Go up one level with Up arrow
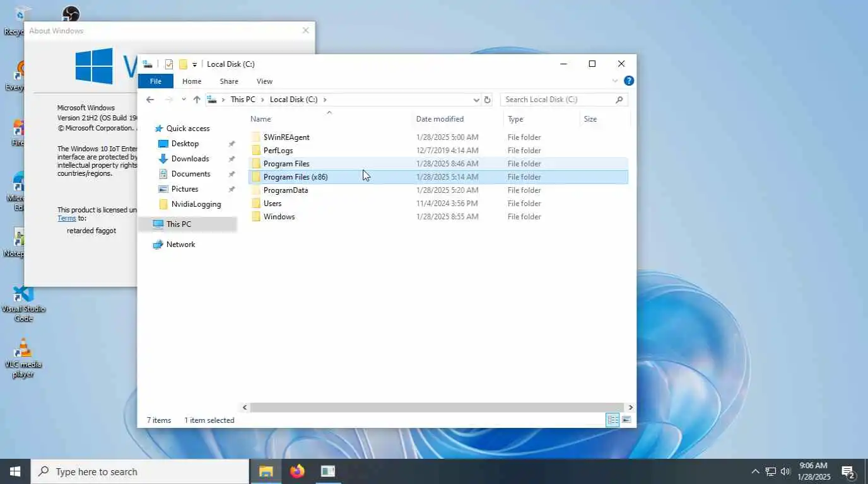The height and width of the screenshot is (484, 868). point(197,100)
